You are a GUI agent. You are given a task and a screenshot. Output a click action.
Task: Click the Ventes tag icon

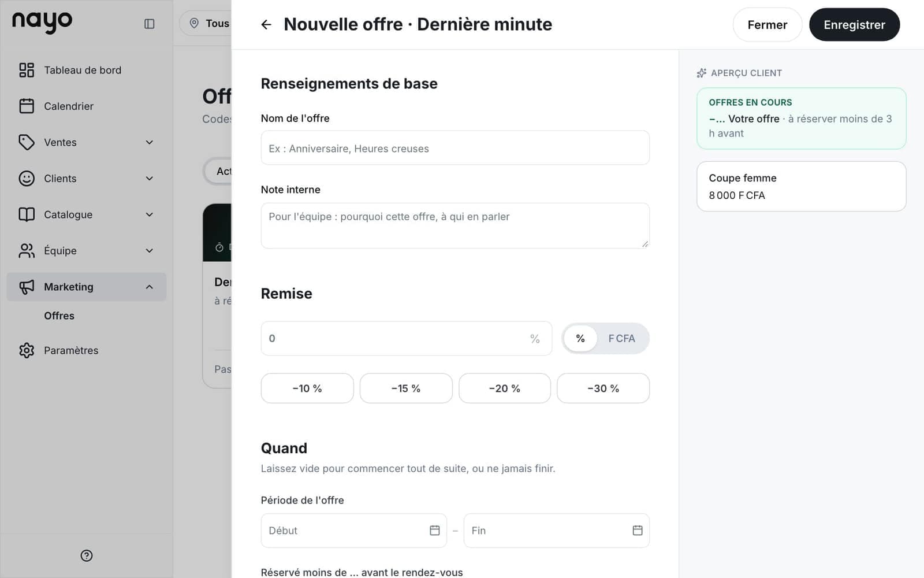(27, 142)
